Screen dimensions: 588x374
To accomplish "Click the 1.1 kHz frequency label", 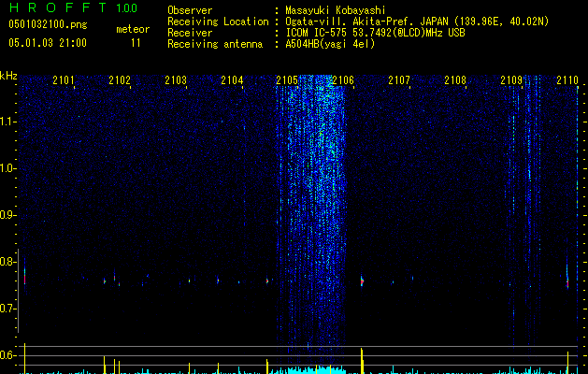I will click(x=7, y=122).
